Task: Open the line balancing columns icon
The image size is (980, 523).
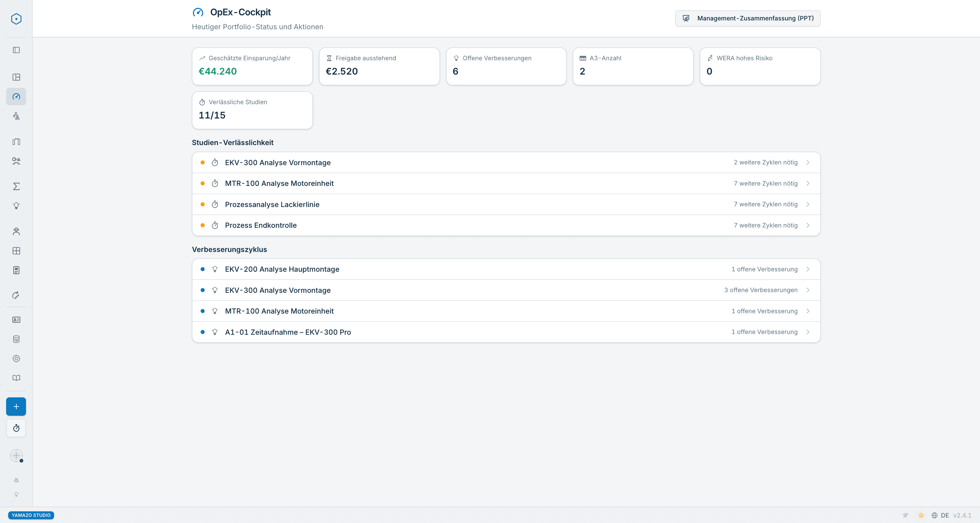Action: coord(16,142)
